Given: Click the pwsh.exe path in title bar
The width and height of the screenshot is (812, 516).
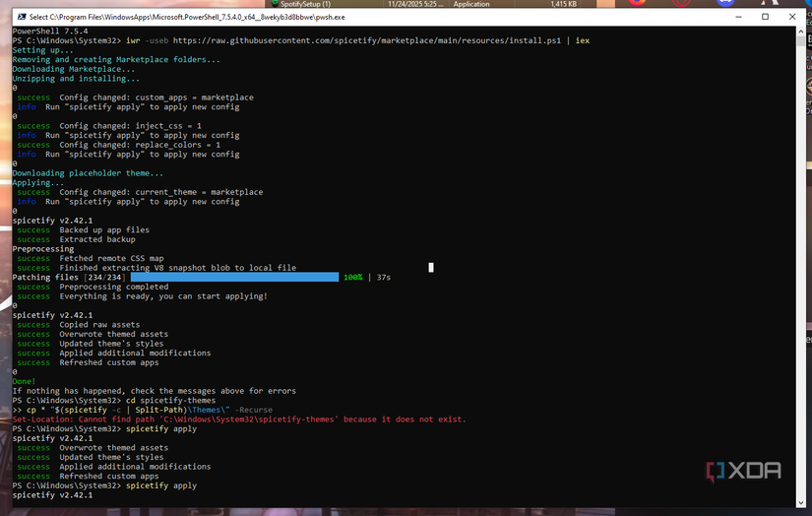Looking at the screenshot, I should (x=187, y=17).
